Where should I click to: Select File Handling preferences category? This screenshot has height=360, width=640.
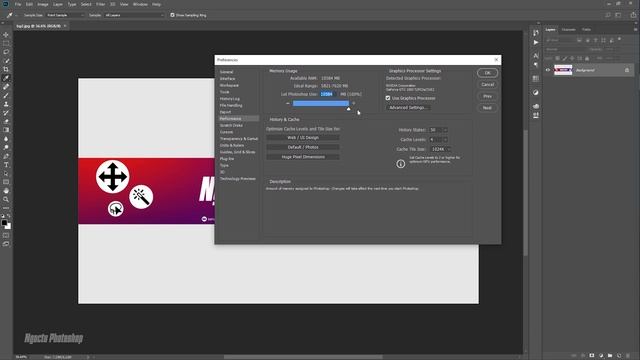231,105
